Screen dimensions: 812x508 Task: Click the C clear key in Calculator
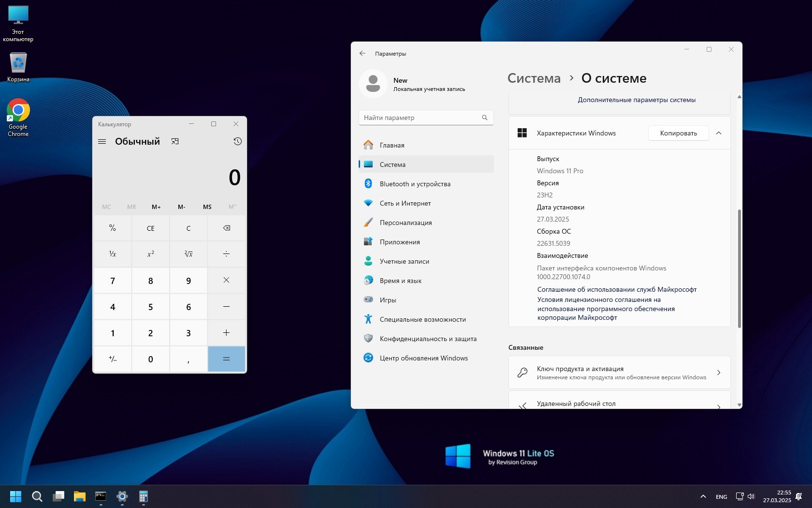(x=188, y=228)
